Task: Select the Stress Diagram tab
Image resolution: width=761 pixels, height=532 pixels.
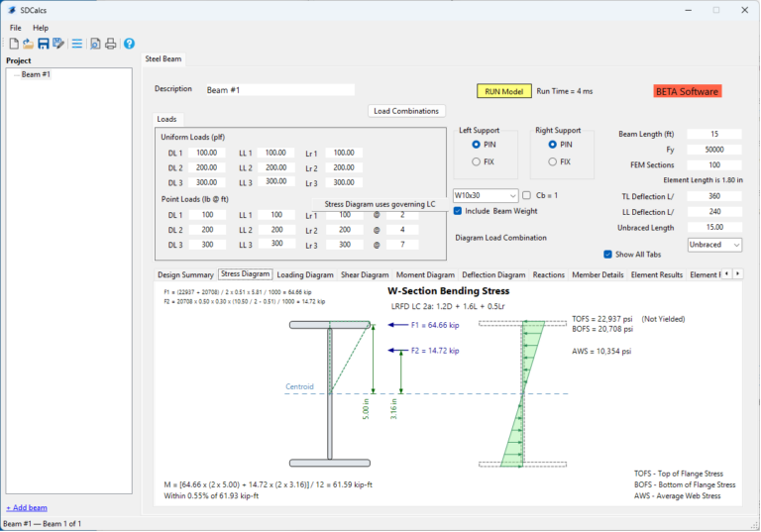Action: tap(245, 274)
